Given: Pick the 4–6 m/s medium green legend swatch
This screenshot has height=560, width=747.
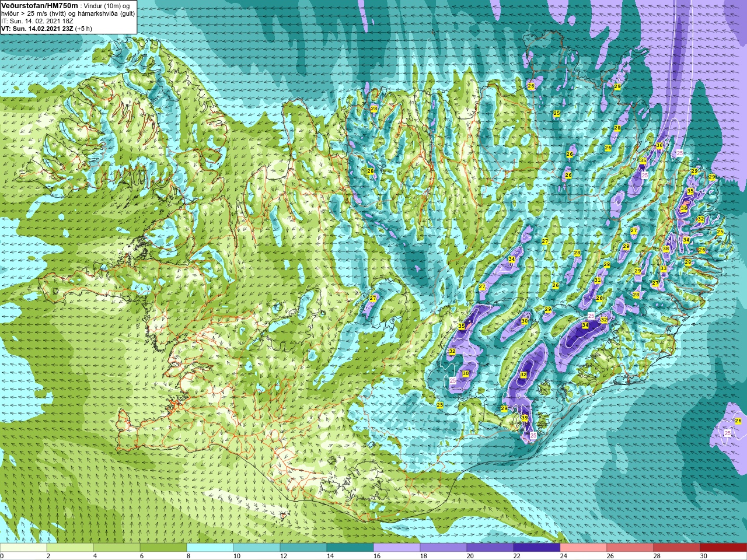Looking at the screenshot, I should tap(117, 548).
